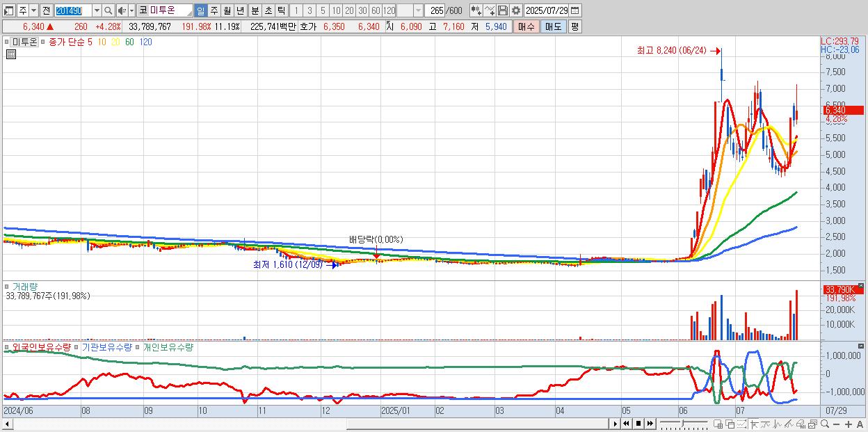The image size is (868, 432).
Task: Click the save diskette icon in toolbar
Action: (x=502, y=10)
